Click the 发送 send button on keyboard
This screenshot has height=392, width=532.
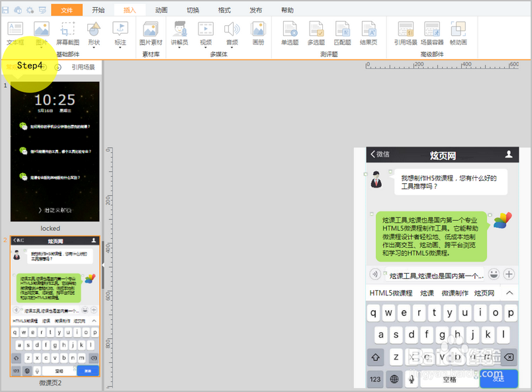[498, 379]
